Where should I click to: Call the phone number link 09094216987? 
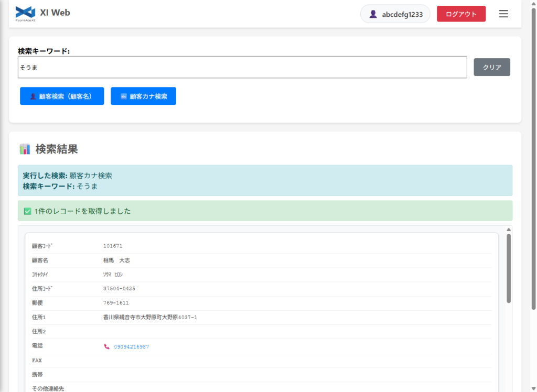(131, 346)
